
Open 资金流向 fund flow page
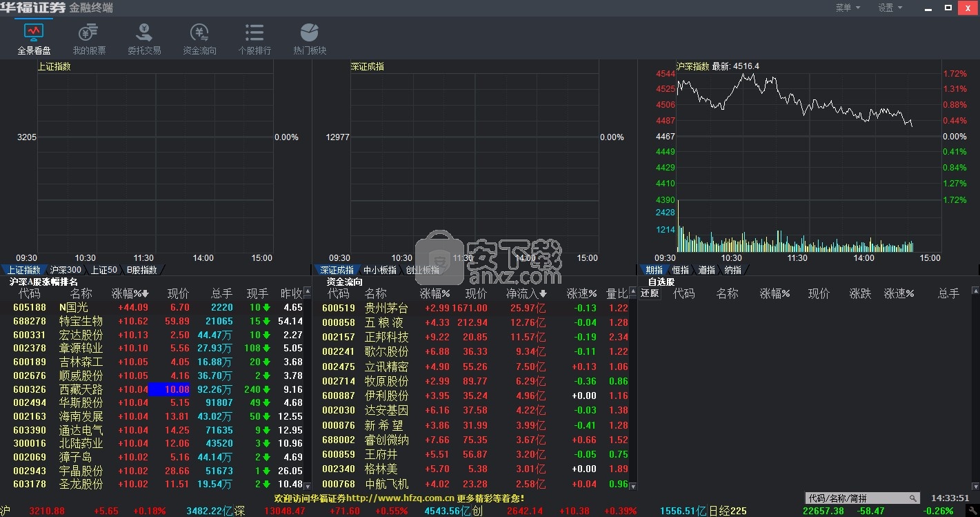click(199, 39)
